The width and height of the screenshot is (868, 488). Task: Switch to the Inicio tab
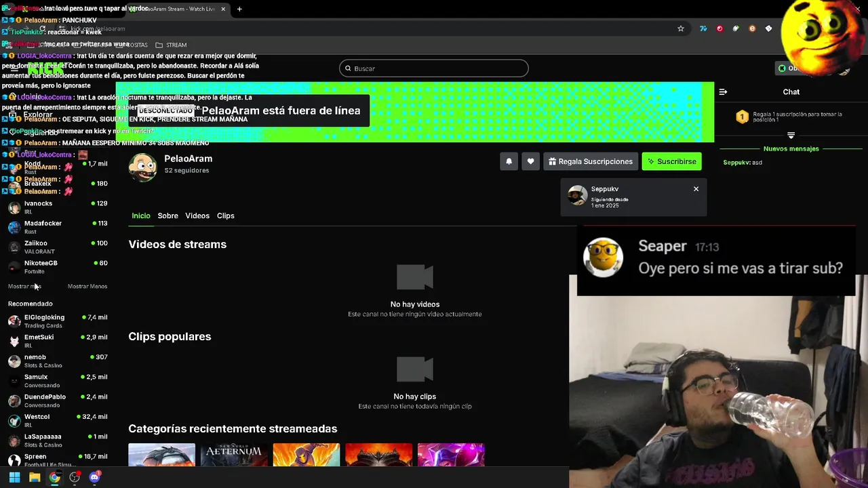click(141, 216)
